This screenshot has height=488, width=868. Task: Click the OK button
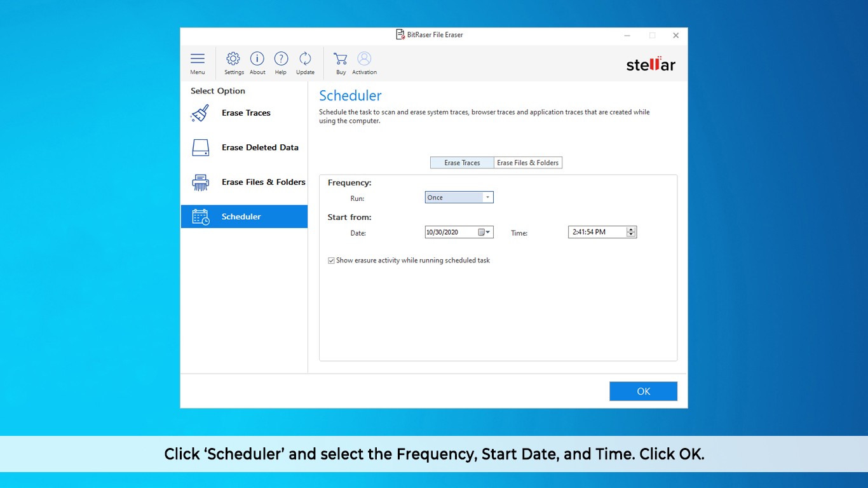643,391
